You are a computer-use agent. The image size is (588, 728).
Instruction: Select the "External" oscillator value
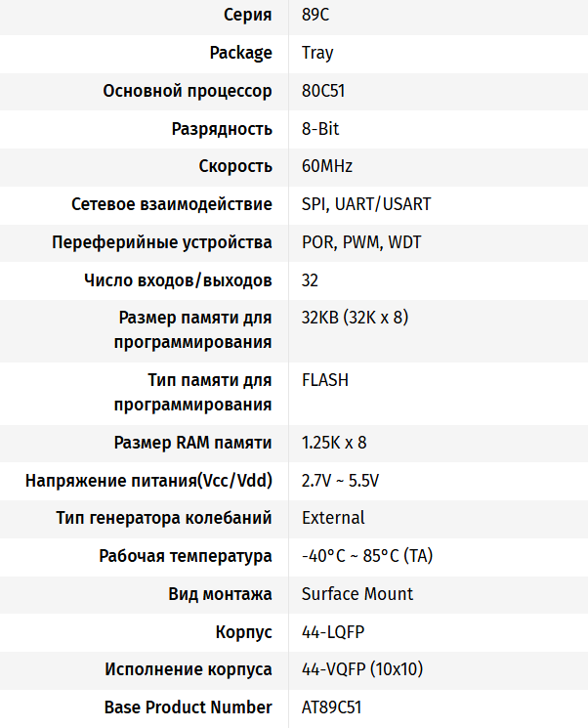[333, 518]
